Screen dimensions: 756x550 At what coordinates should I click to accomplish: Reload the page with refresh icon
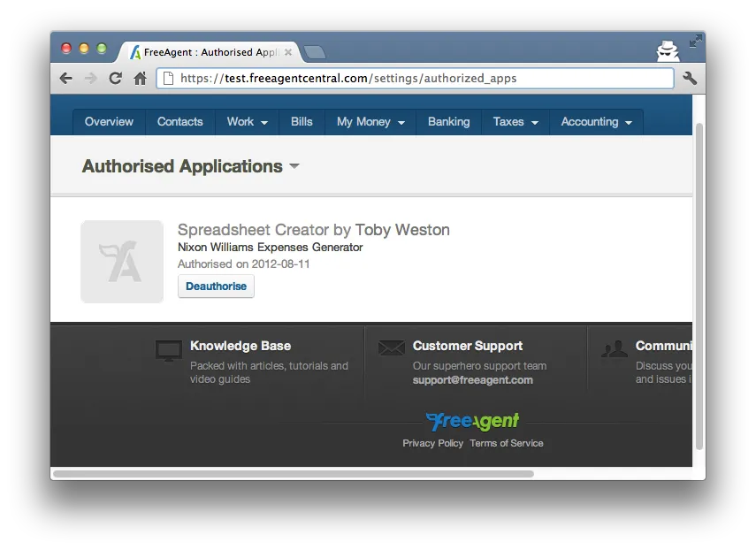point(115,78)
